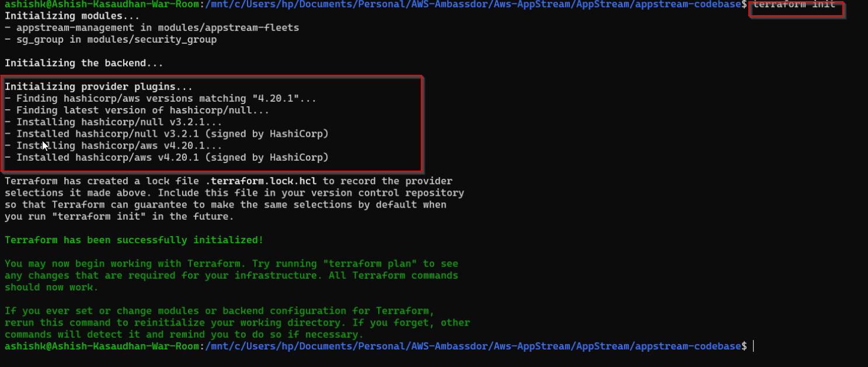The image size is (868, 367).
Task: Click the 'Initializing provider plugins...' line
Action: pyautogui.click(x=99, y=86)
